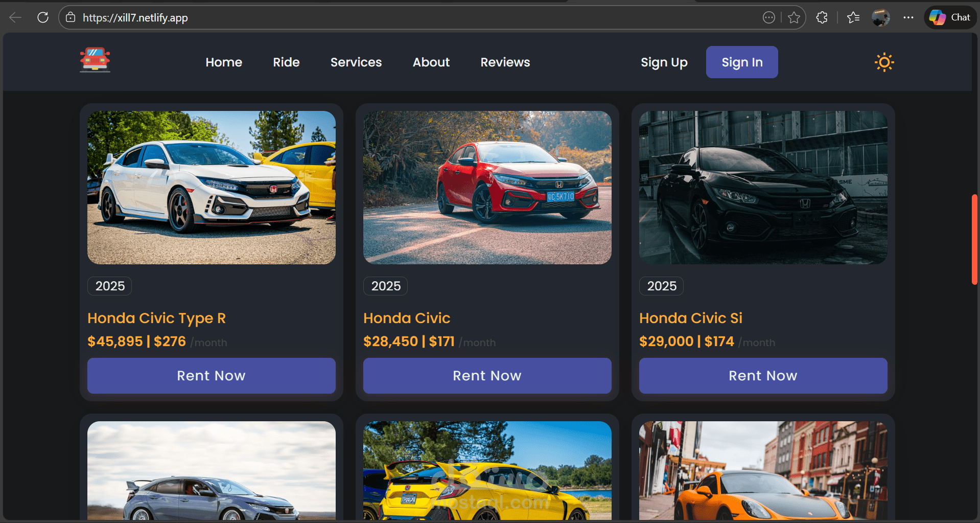Open the Ride menu item
980x523 pixels.
point(286,62)
